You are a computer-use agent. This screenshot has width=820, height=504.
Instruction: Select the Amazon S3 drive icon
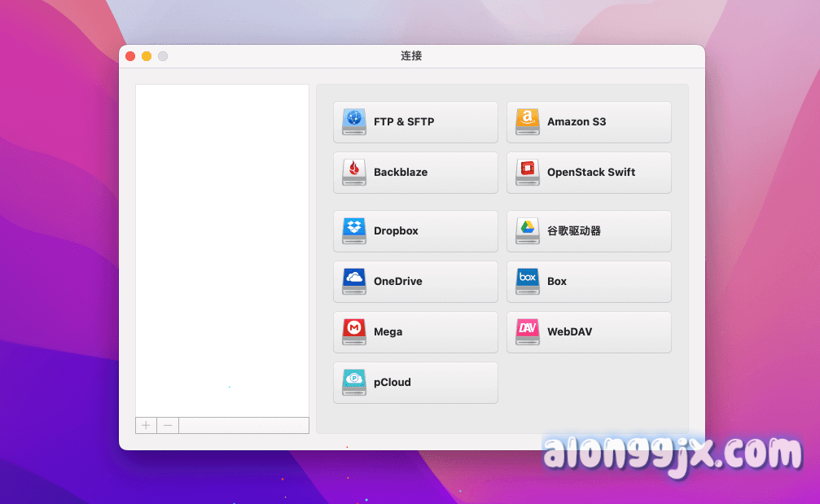coord(528,122)
